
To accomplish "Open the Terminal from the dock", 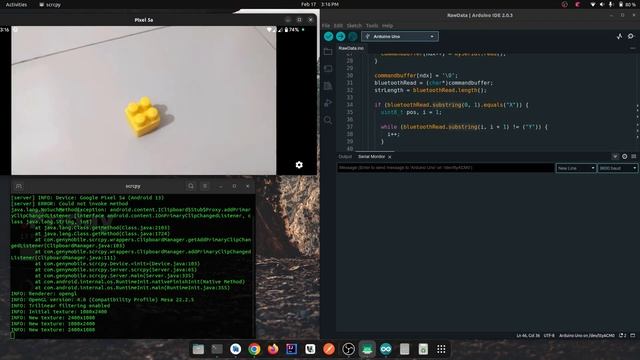I will coord(217,349).
